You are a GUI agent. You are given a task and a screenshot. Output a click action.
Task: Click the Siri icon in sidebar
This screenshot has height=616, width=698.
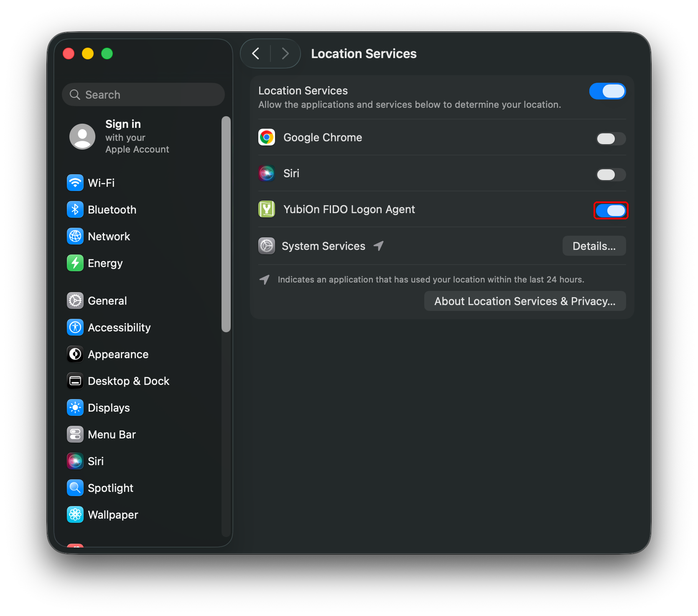[x=75, y=461]
